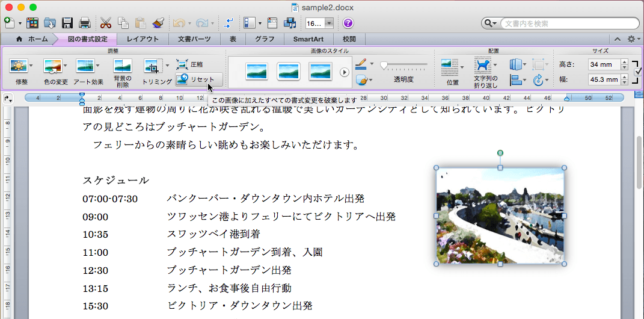
Task: Open the undo history dropdown arrow
Action: (x=189, y=23)
